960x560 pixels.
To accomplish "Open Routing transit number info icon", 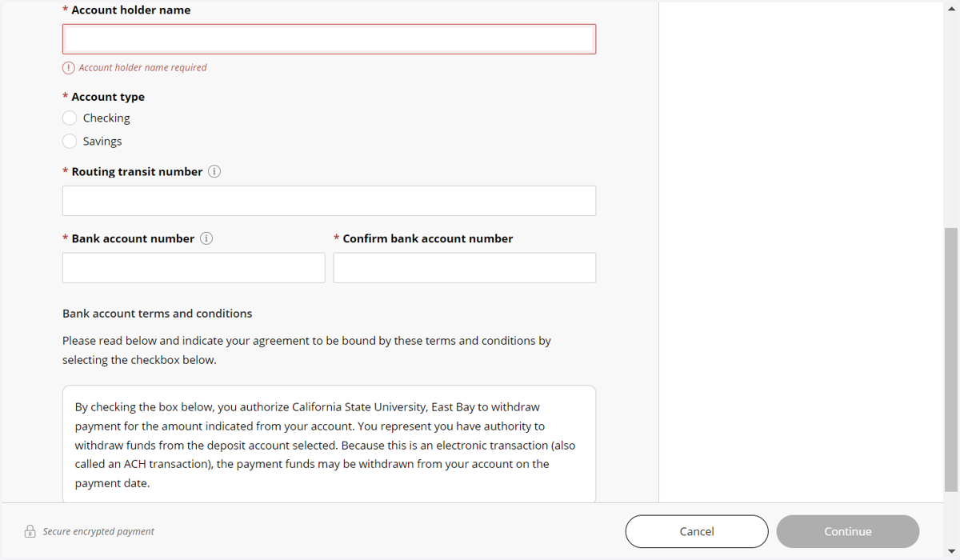I will [214, 171].
